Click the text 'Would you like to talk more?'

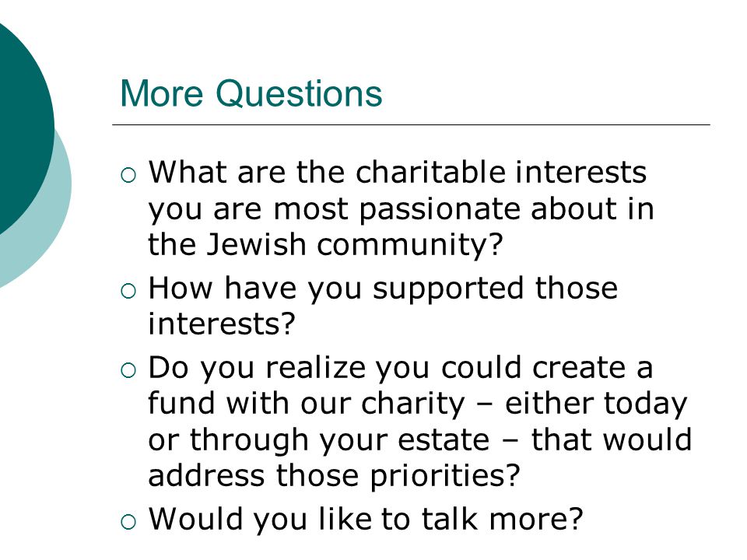pyautogui.click(x=366, y=520)
